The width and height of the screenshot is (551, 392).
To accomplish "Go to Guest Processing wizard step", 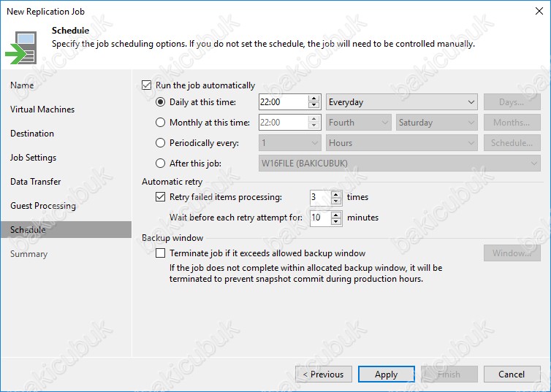I will pyautogui.click(x=43, y=206).
